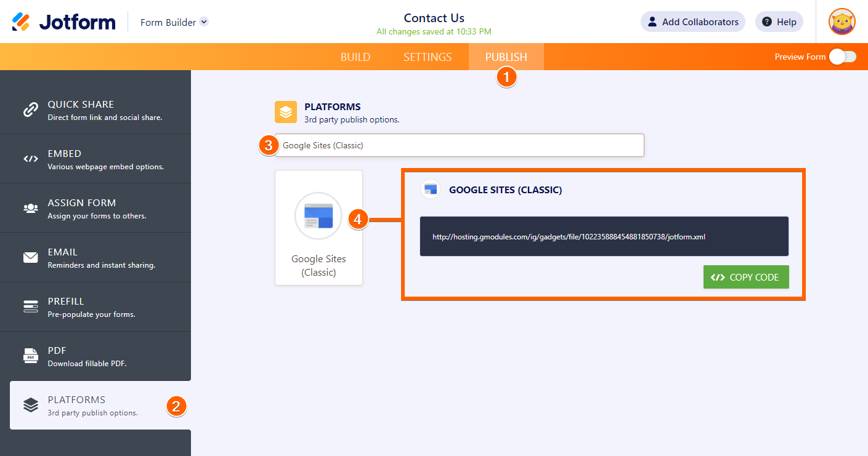This screenshot has height=456, width=868.
Task: Open the user avatar menu
Action: click(842, 22)
